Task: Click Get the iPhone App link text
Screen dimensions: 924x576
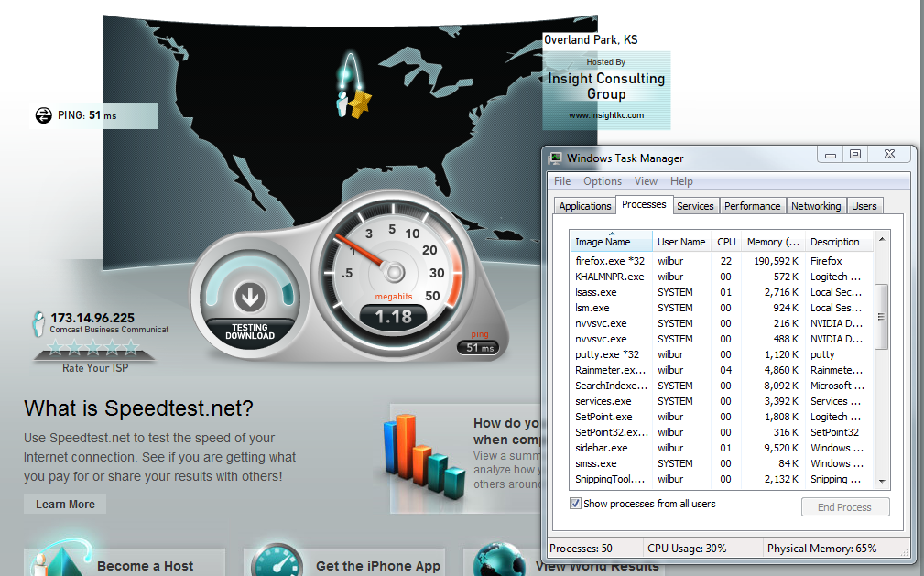Action: point(377,566)
